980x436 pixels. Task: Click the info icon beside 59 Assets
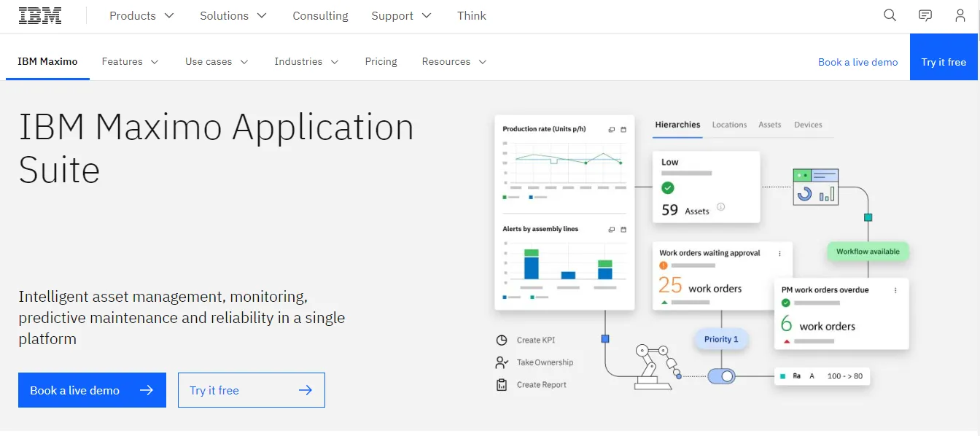[x=721, y=207]
